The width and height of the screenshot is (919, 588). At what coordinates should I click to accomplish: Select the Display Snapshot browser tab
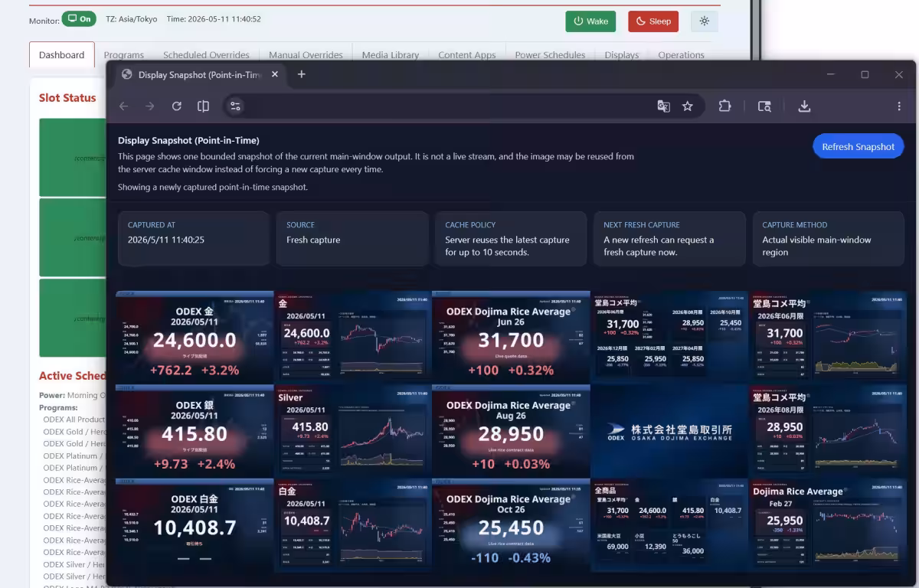coord(199,74)
